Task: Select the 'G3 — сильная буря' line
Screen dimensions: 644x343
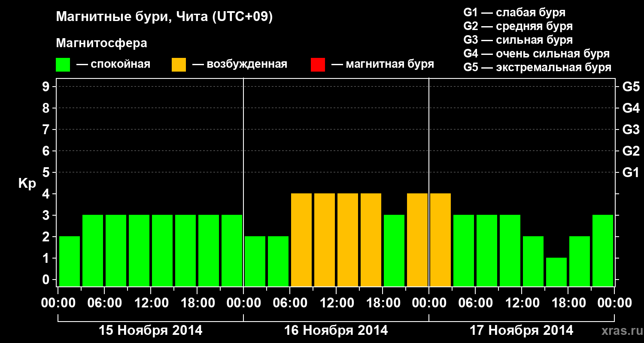Action: [x=518, y=40]
